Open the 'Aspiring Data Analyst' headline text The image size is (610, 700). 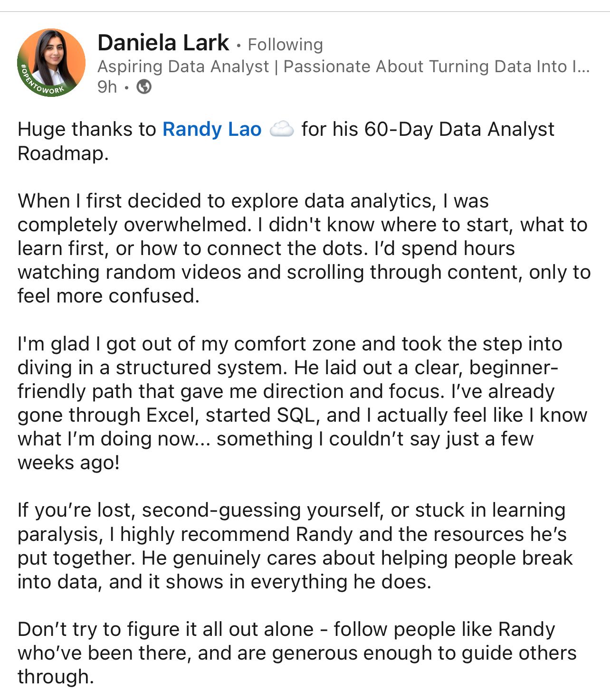coord(183,66)
